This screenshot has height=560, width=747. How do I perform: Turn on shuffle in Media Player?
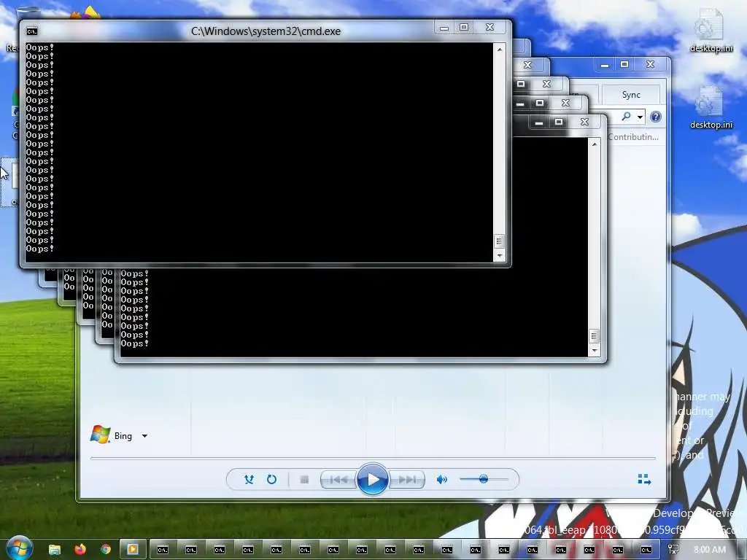click(249, 480)
